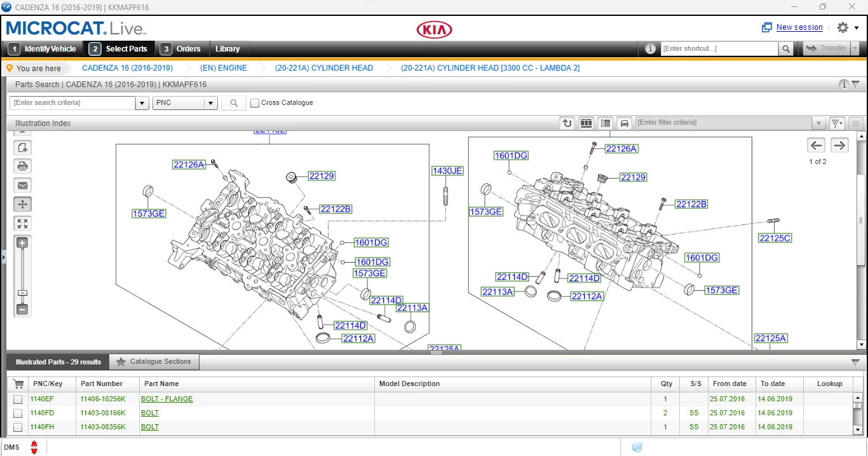The width and height of the screenshot is (868, 456).
Task: Click the return arrow in the Illustration Index bar
Action: (566, 123)
